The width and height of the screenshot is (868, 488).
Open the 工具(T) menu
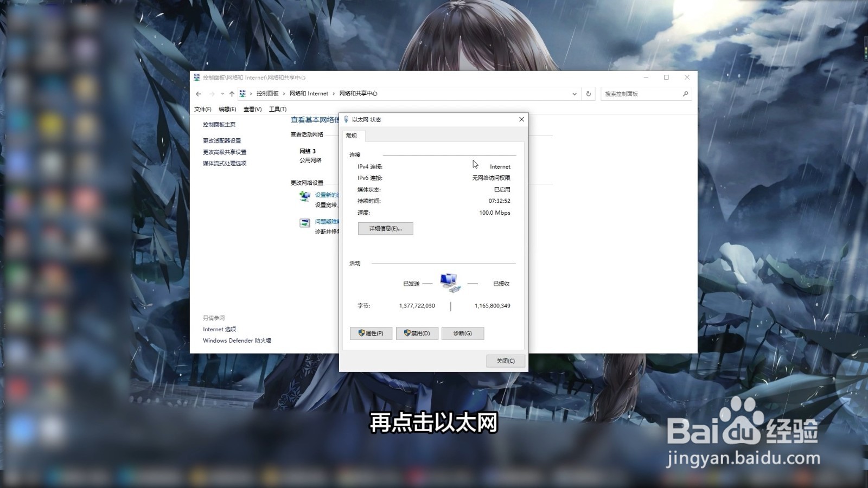tap(278, 109)
